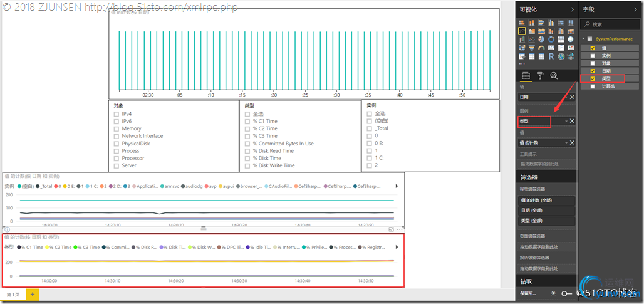This screenshot has width=644, height=304.
Task: Open more visualizations ellipsis
Action: pos(522,64)
